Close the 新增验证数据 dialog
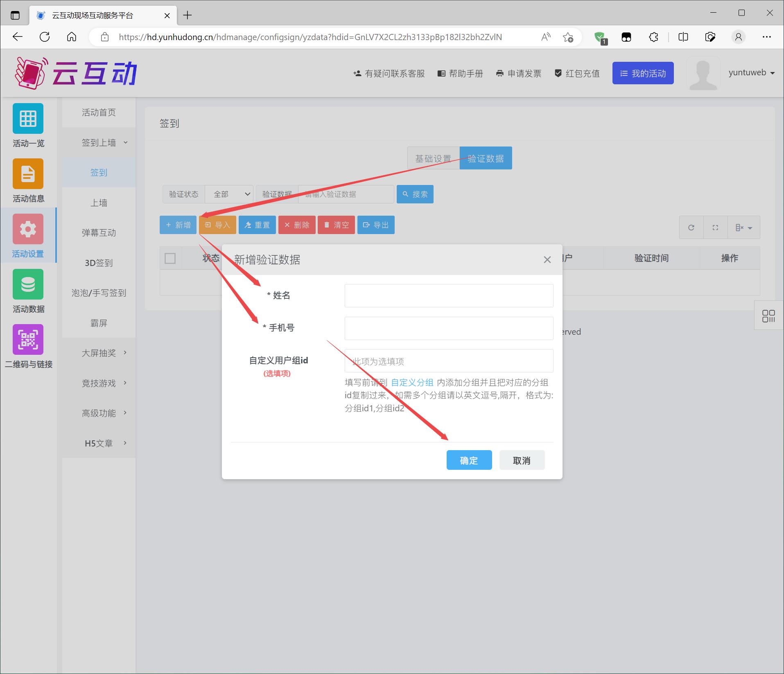The height and width of the screenshot is (674, 784). pyautogui.click(x=547, y=260)
